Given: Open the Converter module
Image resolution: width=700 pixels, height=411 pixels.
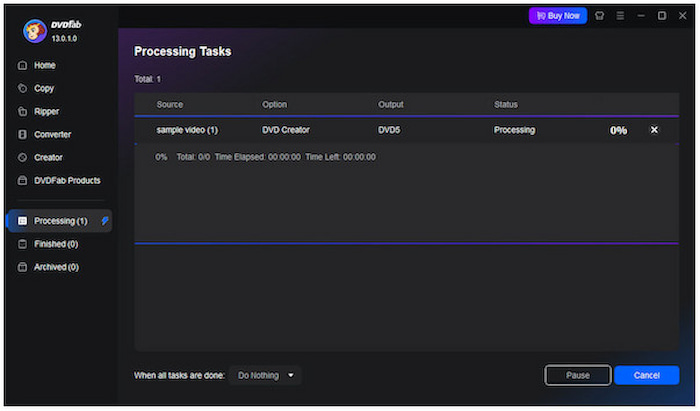Looking at the screenshot, I should [x=52, y=135].
